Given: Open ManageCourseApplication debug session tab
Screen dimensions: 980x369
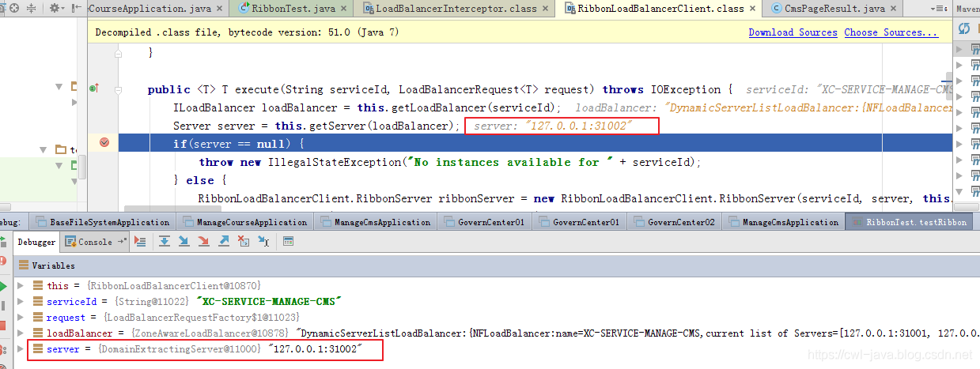Looking at the screenshot, I should click(x=244, y=222).
